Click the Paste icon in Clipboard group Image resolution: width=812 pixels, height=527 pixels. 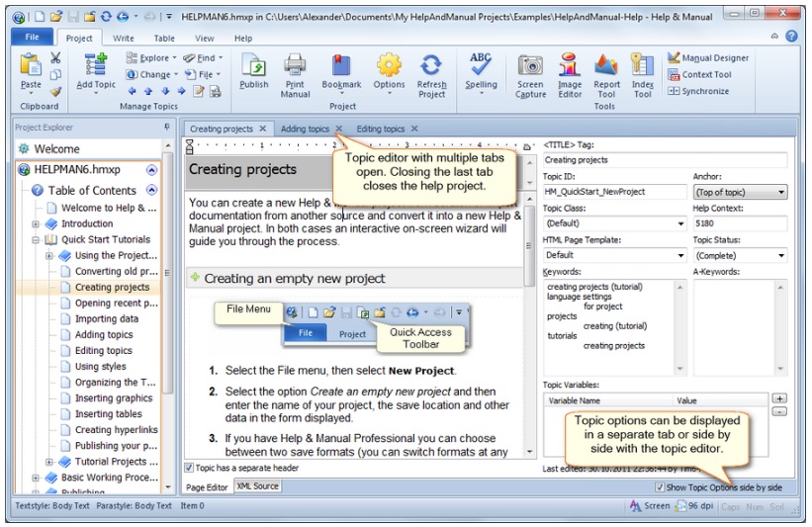point(31,65)
